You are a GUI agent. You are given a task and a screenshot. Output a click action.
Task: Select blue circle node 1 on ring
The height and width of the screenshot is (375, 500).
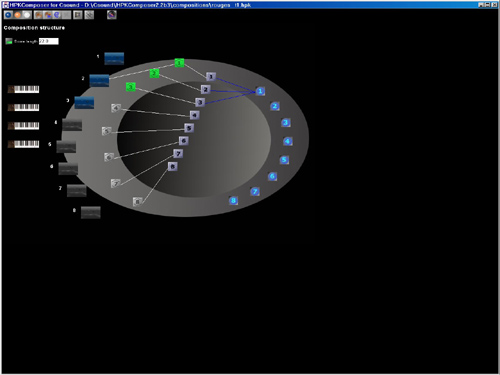260,91
